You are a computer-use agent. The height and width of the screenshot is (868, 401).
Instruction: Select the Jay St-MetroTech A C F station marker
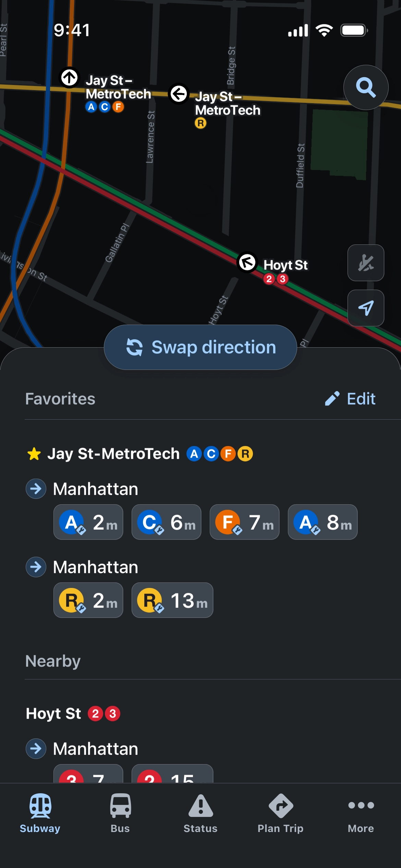pyautogui.click(x=70, y=77)
